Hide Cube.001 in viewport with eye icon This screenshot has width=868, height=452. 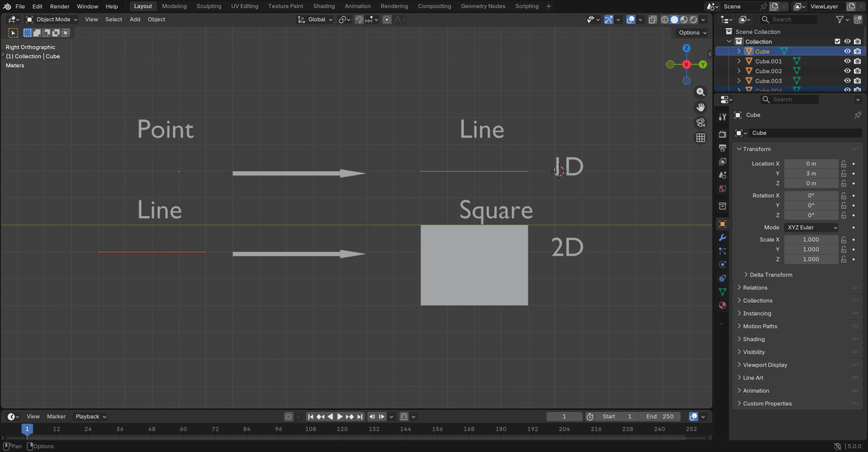coord(847,61)
